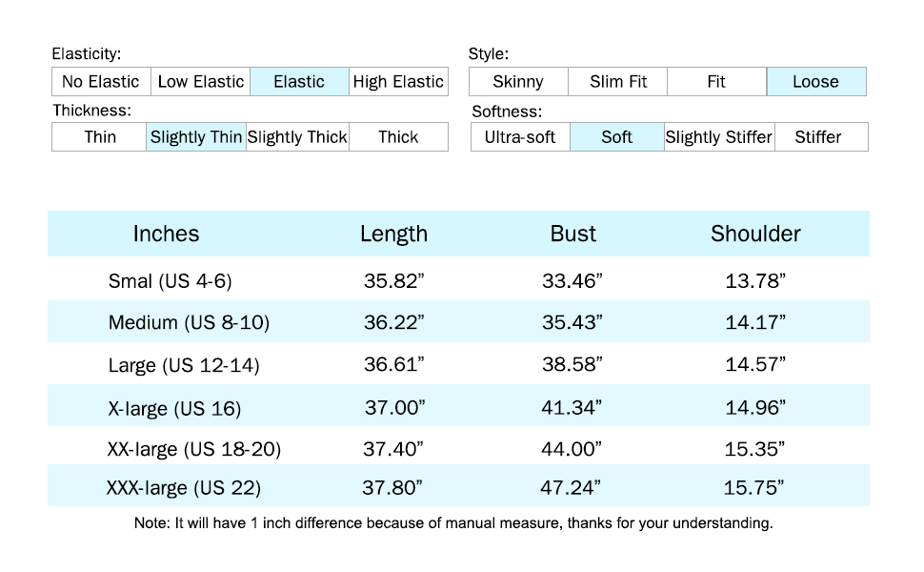Select Ultra-soft softness
Image resolution: width=924 pixels, height=572 pixels.
coord(520,137)
